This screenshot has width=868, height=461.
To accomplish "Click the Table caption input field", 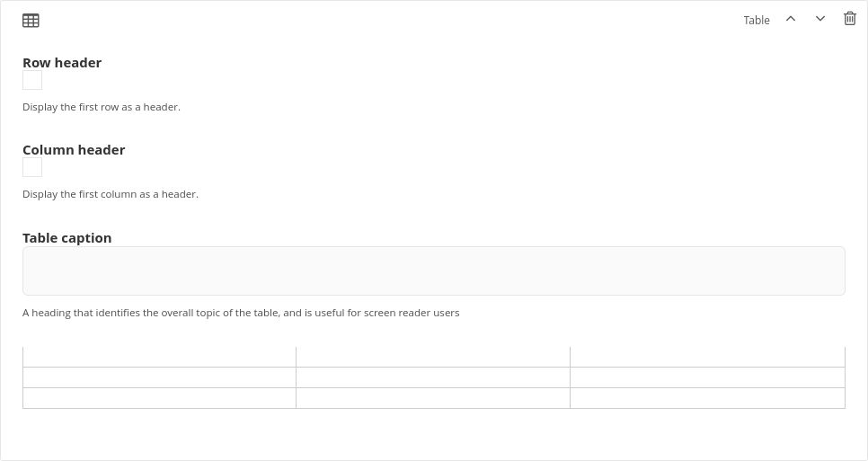I will click(x=433, y=270).
